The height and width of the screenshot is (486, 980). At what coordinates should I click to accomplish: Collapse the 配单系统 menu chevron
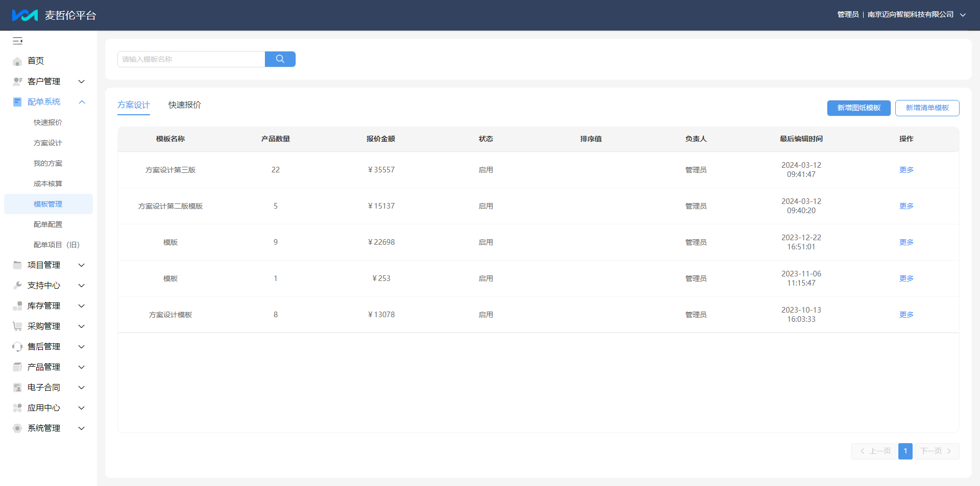click(82, 102)
